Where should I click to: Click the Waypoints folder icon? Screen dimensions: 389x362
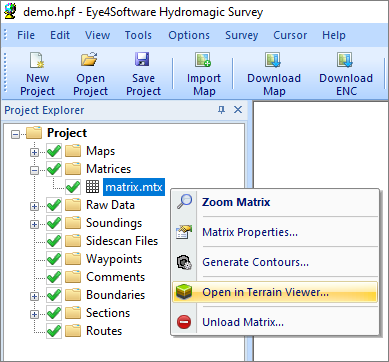click(x=73, y=259)
